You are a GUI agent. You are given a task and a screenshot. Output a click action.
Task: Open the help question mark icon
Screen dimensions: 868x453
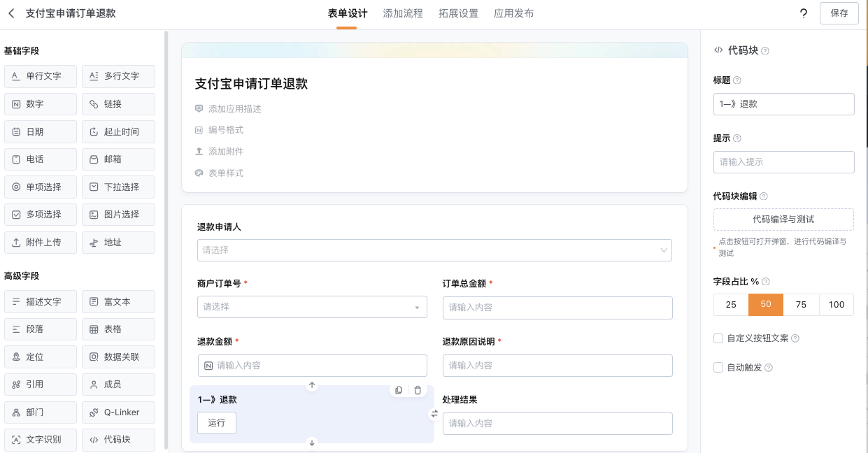[804, 13]
